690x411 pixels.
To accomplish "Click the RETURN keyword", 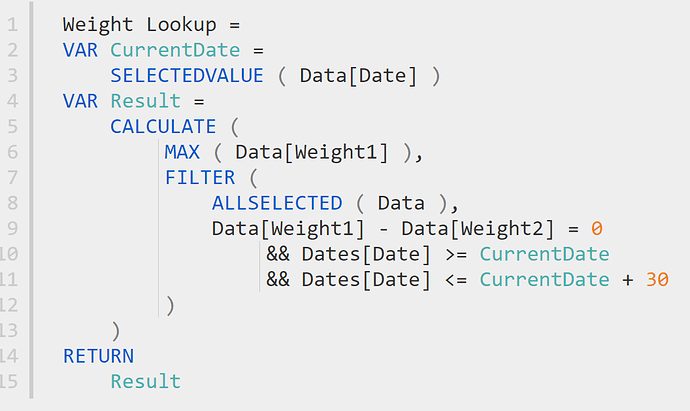I will coord(99,356).
